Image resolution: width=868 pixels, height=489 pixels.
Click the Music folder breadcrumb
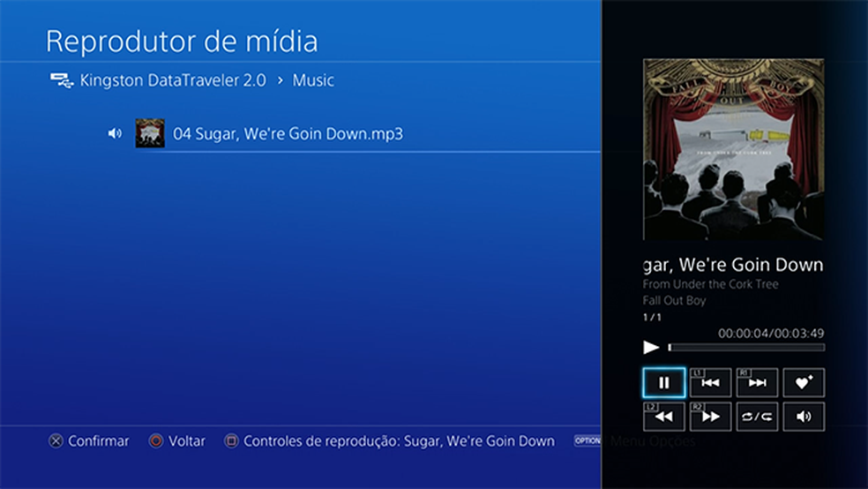coord(313,80)
